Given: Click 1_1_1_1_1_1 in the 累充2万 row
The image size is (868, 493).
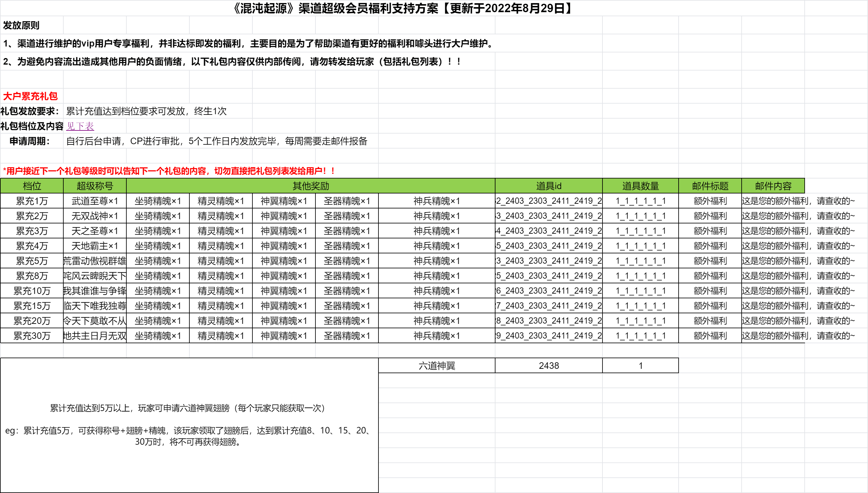Looking at the screenshot, I should coord(641,216).
